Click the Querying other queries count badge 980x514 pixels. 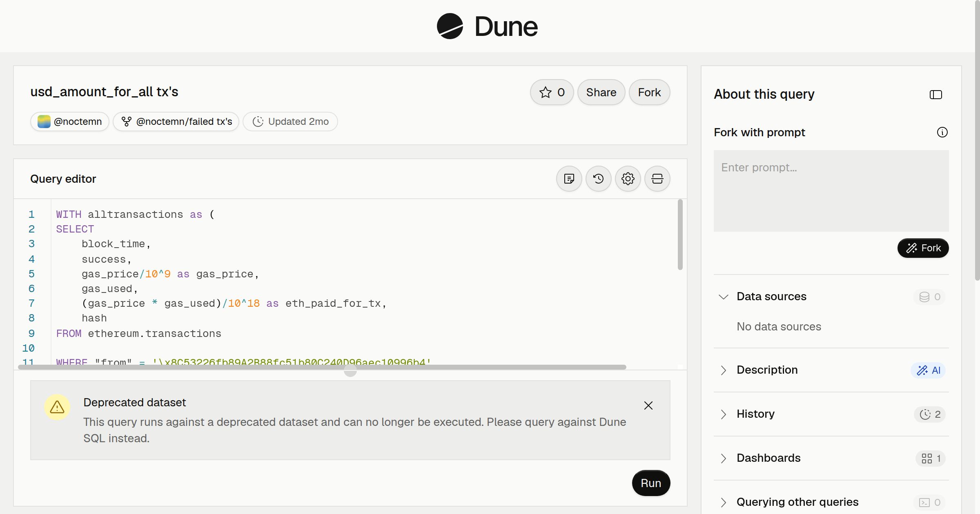point(929,503)
